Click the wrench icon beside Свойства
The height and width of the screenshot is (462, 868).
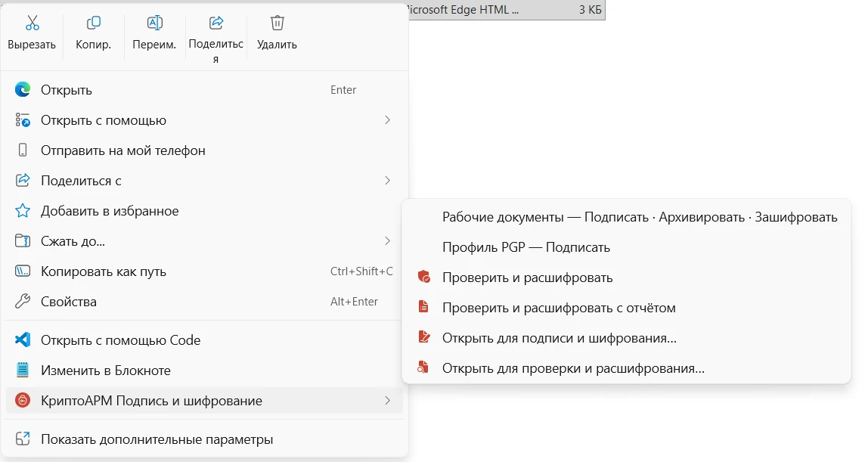tap(23, 302)
